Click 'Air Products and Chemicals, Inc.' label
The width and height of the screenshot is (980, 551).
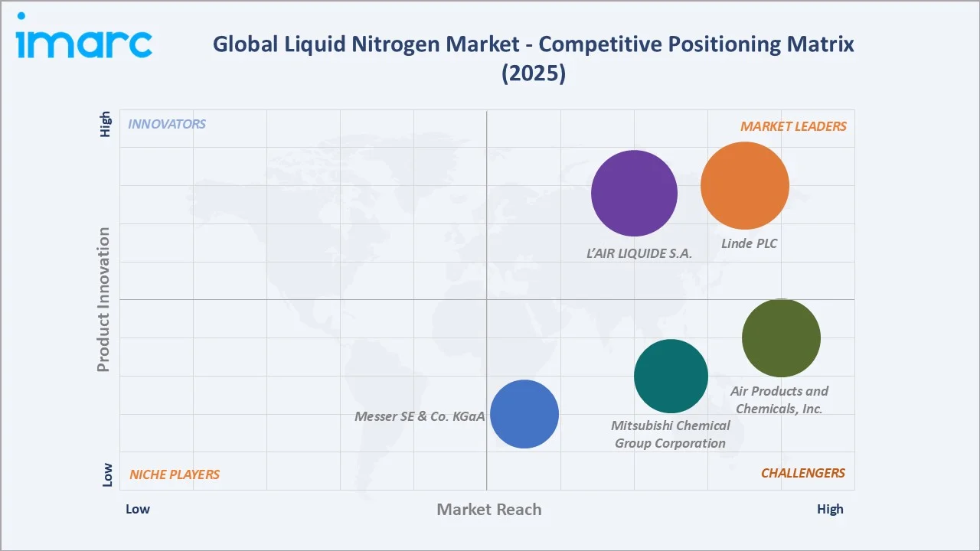point(779,399)
